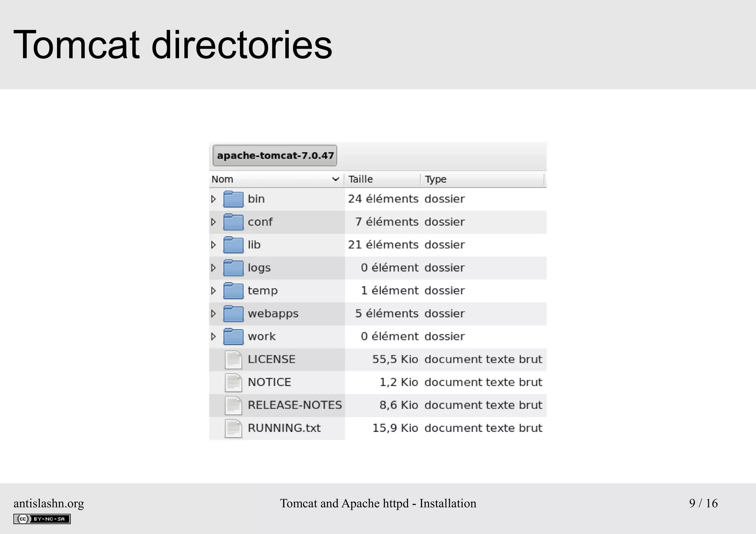The height and width of the screenshot is (534, 756).
Task: Click the LICENSE file icon
Action: (233, 360)
